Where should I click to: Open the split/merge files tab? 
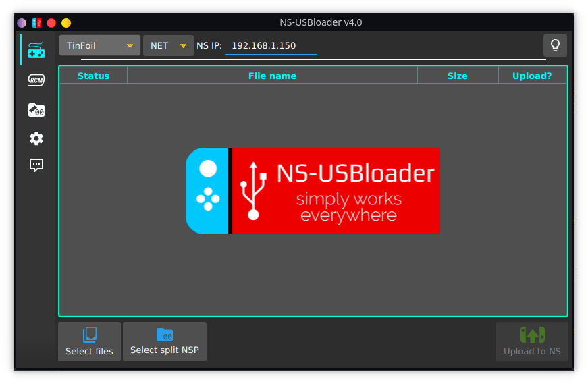coord(36,110)
